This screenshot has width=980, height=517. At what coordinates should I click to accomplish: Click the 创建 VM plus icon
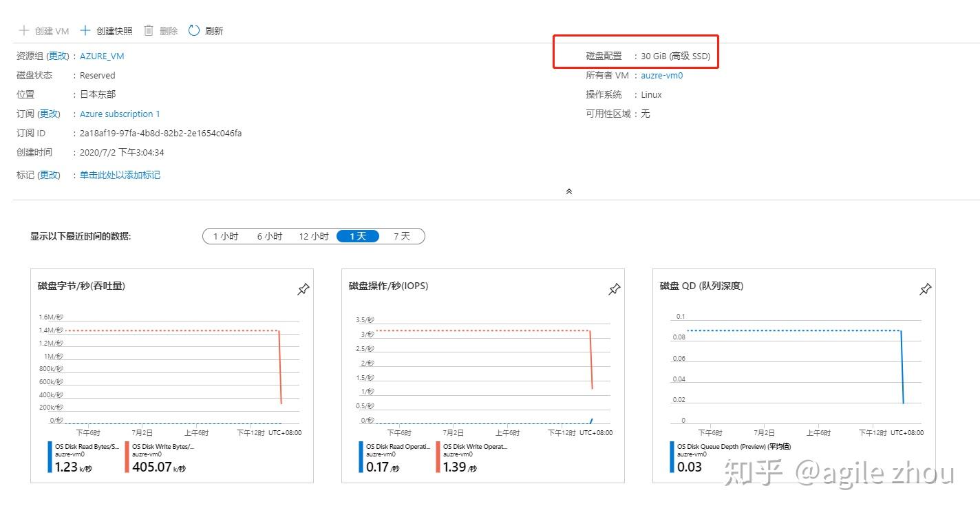(x=24, y=30)
